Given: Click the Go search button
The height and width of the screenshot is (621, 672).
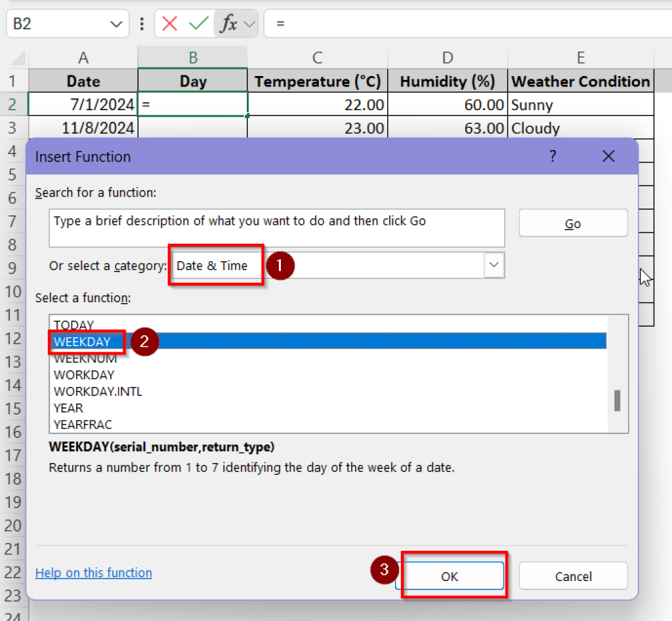Looking at the screenshot, I should point(573,224).
